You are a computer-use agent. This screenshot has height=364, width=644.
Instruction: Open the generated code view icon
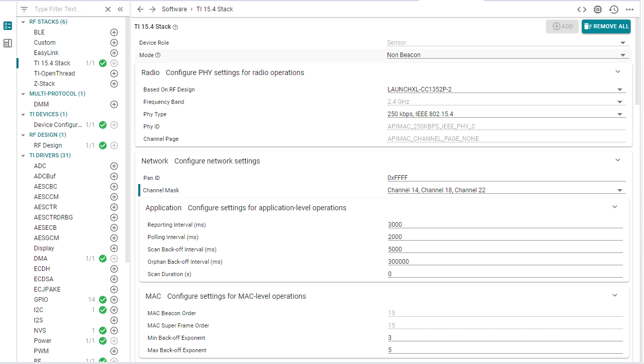tap(581, 9)
